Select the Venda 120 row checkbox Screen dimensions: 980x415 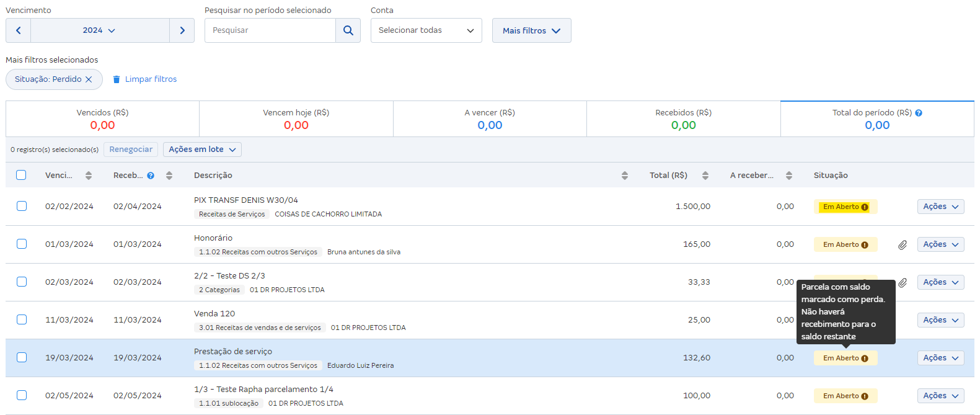[x=22, y=319]
